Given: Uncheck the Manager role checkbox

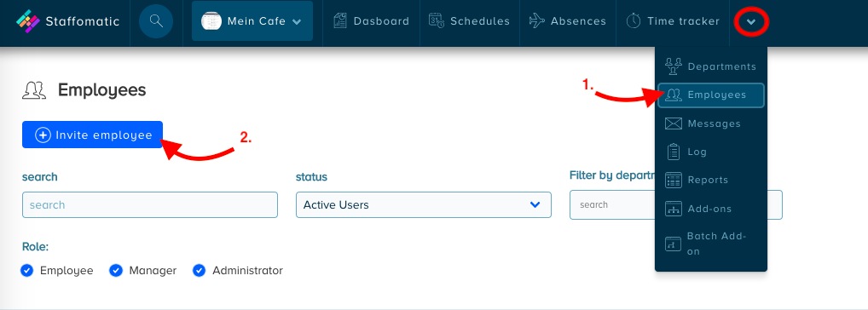Looking at the screenshot, I should click(116, 271).
